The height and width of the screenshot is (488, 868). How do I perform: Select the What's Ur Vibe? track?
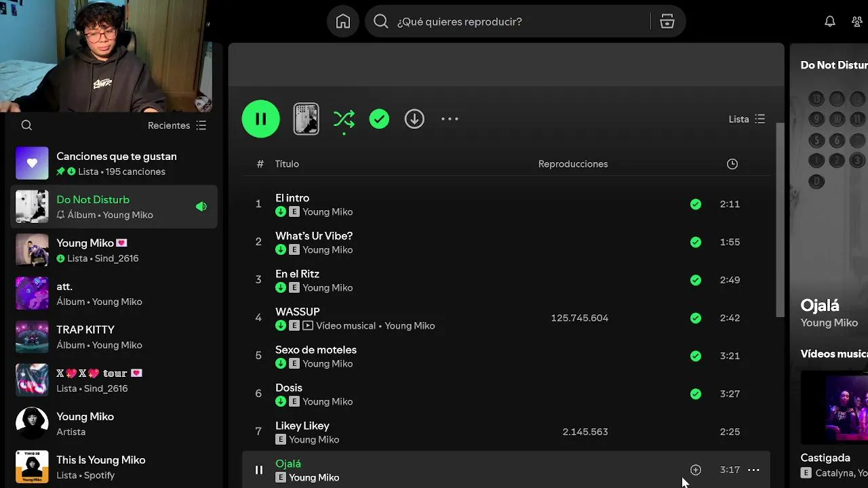314,236
